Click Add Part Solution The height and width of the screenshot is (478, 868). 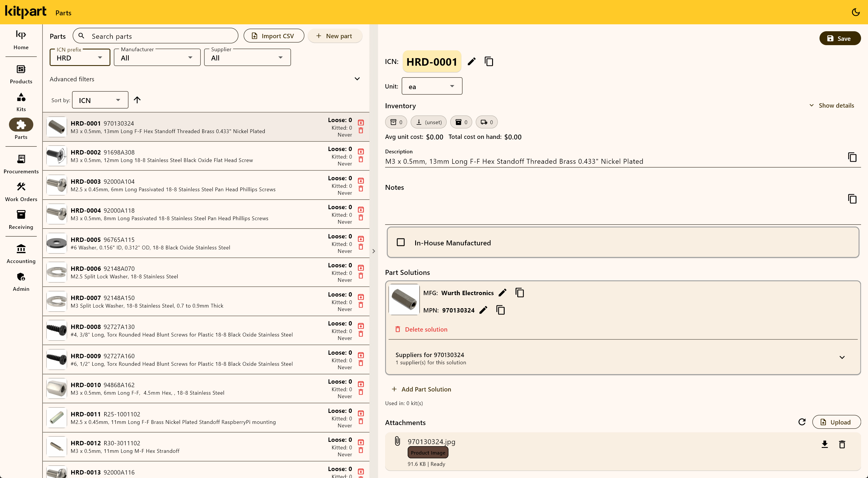421,389
